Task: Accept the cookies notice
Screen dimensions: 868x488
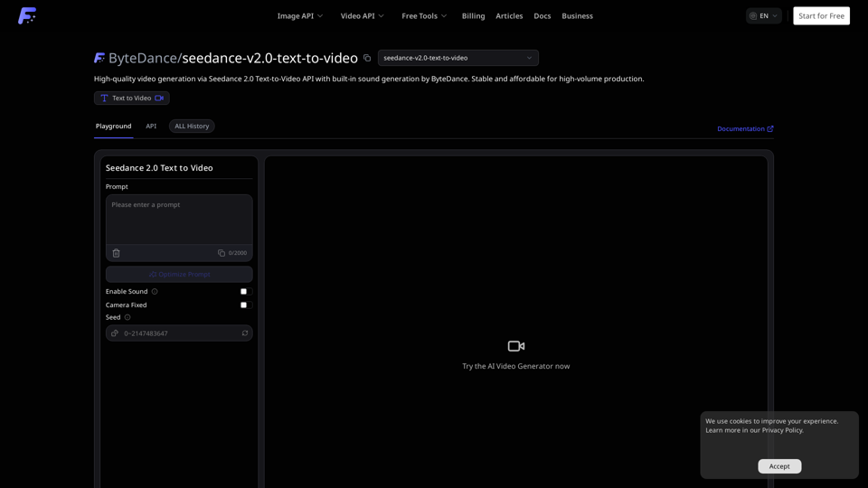Action: click(779, 466)
